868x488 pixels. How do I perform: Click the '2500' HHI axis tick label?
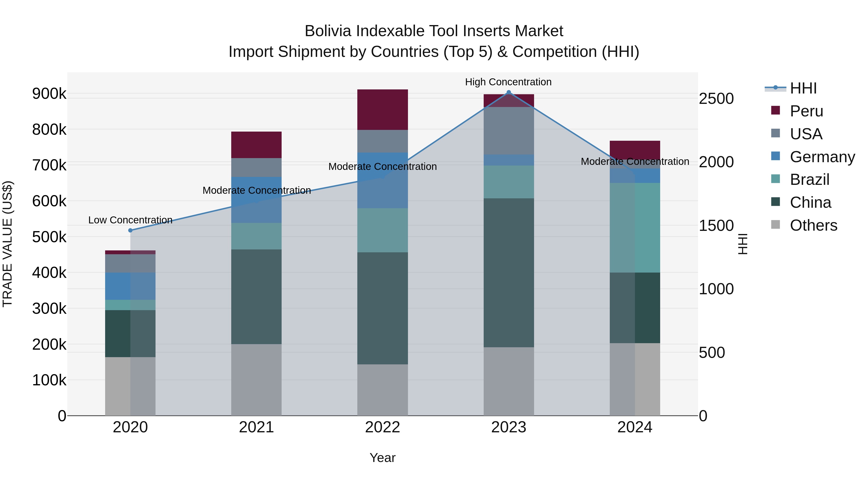click(x=716, y=99)
